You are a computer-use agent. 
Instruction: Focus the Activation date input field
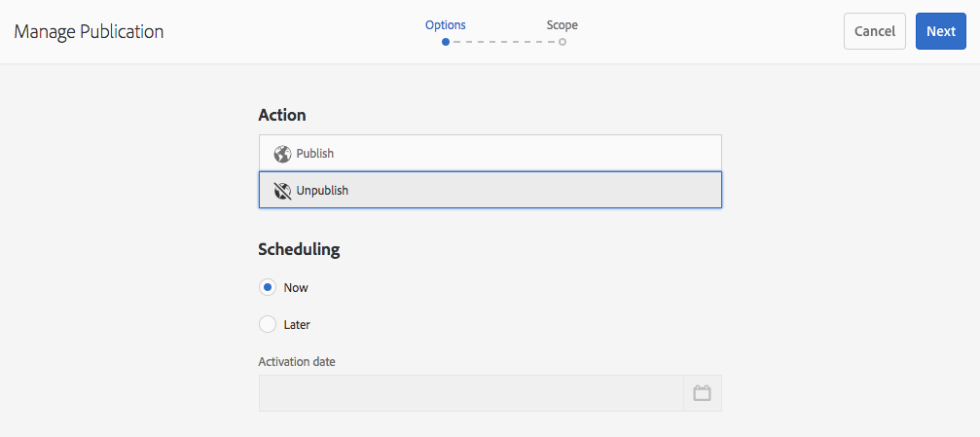pos(471,393)
